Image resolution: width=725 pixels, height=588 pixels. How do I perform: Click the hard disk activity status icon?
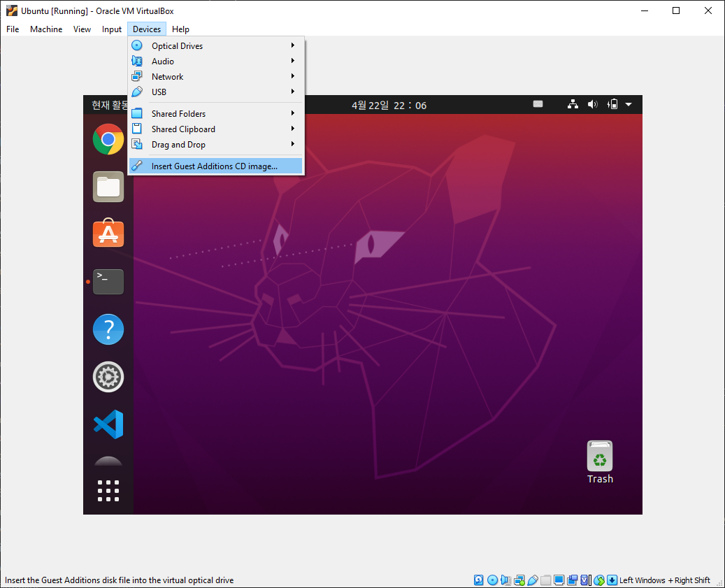click(x=478, y=580)
